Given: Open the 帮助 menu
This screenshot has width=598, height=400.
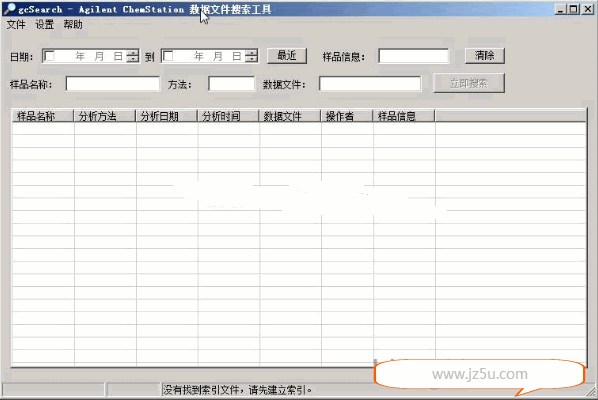Looking at the screenshot, I should [x=73, y=25].
